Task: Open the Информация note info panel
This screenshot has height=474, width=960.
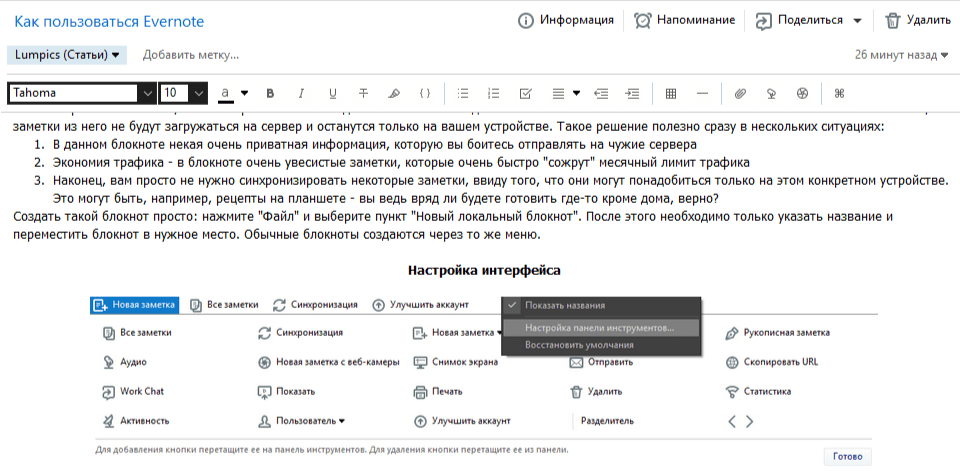Action: point(565,20)
